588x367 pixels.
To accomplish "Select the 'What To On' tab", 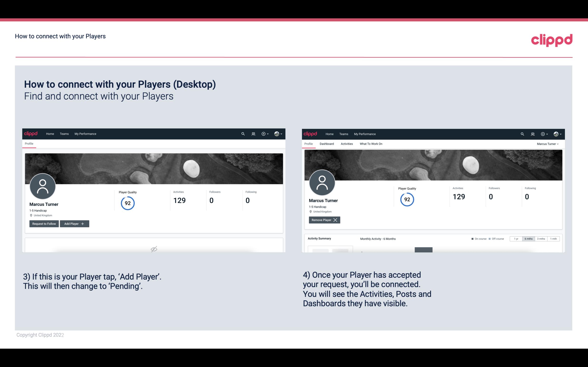I will (x=371, y=144).
